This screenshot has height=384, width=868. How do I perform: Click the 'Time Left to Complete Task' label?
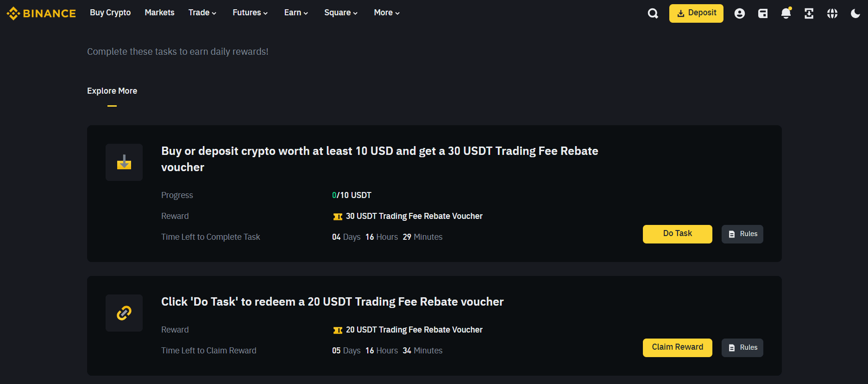click(x=210, y=237)
